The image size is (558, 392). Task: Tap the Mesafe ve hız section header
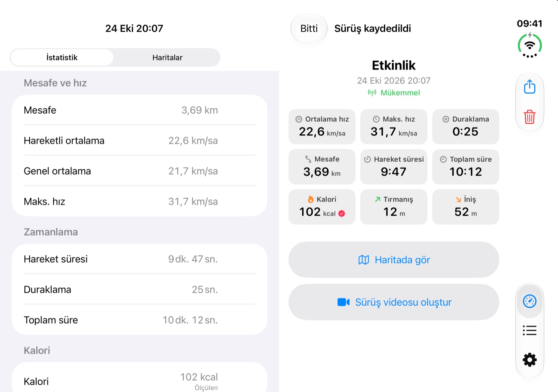55,83
